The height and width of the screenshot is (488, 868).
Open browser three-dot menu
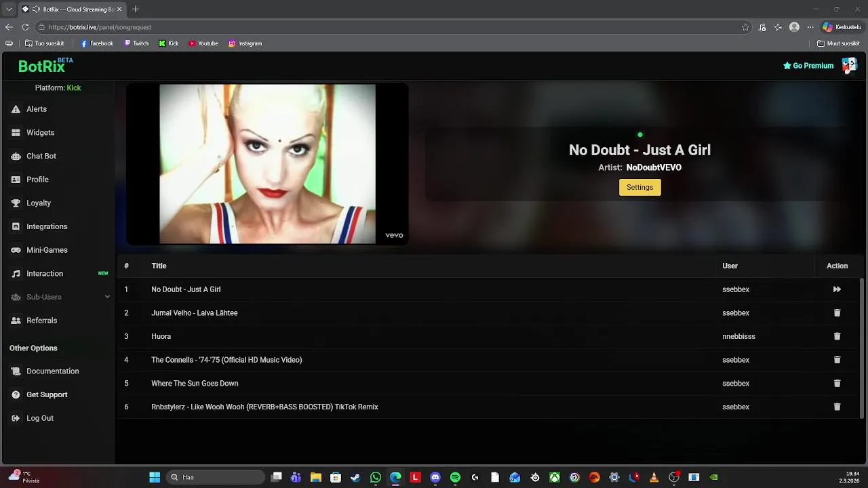(810, 27)
